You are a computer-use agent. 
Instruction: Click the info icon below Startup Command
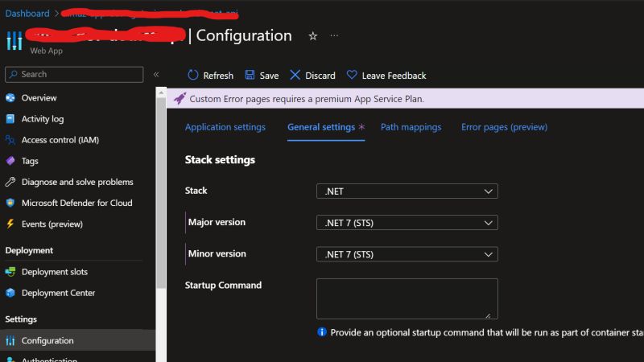321,332
